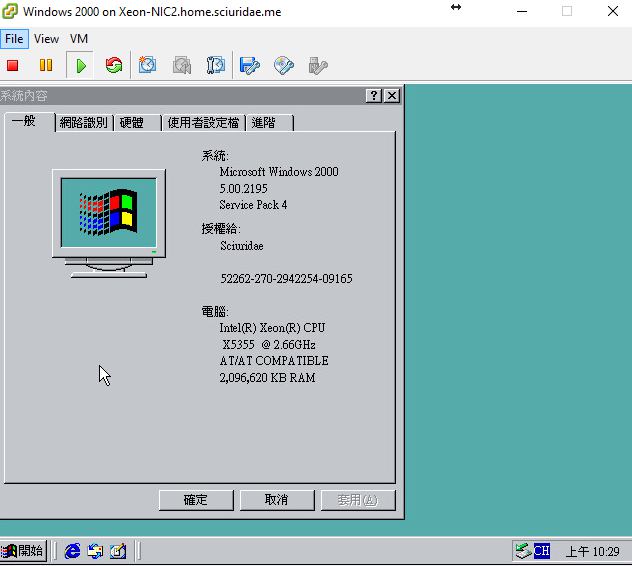Click the AT/AT COMPATIBLE text
This screenshot has width=632, height=566.
(x=274, y=361)
